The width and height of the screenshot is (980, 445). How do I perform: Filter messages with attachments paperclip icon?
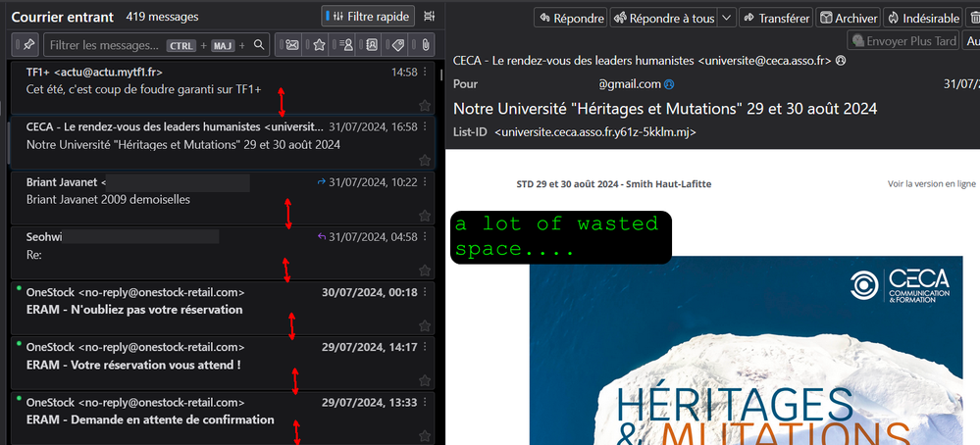pos(425,45)
